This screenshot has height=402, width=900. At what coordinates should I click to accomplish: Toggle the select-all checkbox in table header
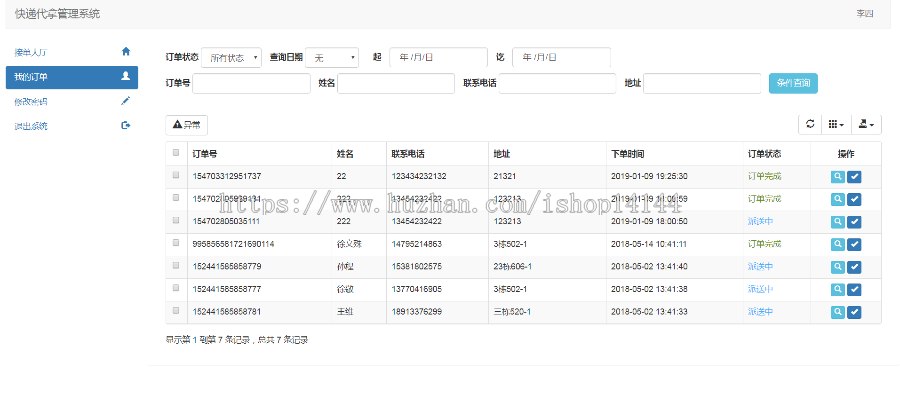click(x=176, y=153)
